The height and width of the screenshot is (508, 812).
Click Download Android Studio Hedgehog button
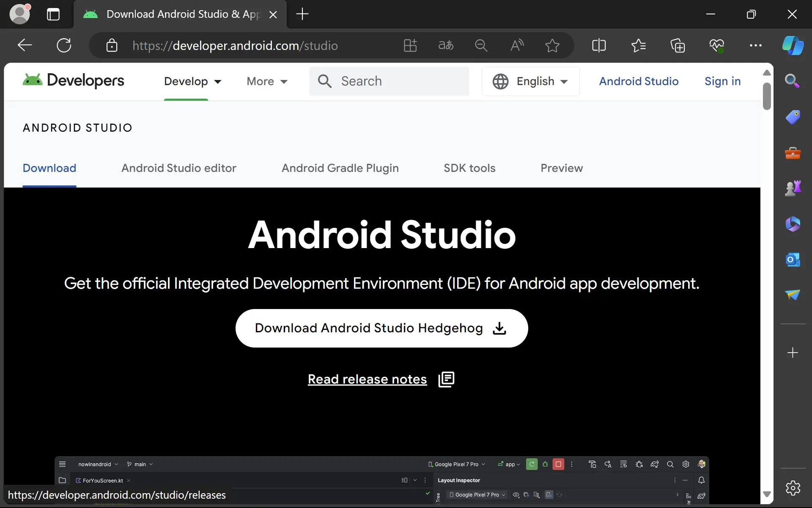[x=382, y=328]
